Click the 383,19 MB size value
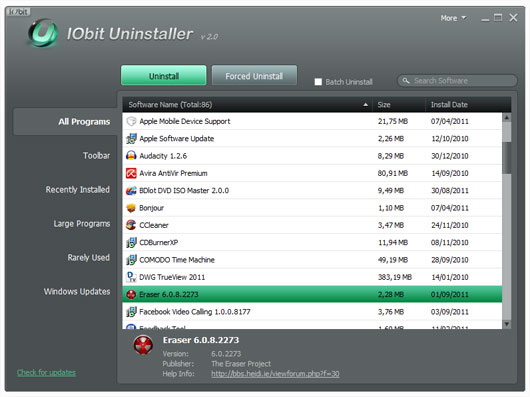530x397 pixels. point(394,277)
